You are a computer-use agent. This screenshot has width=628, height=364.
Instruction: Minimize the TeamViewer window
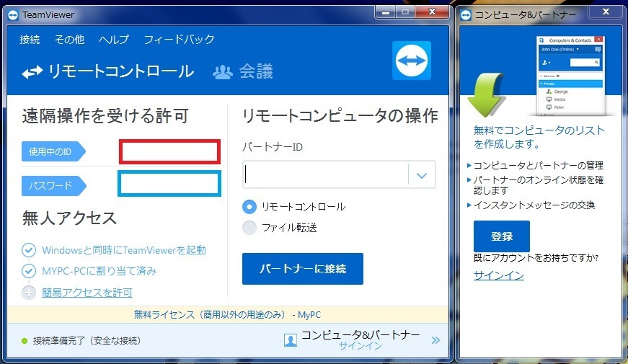(x=386, y=12)
